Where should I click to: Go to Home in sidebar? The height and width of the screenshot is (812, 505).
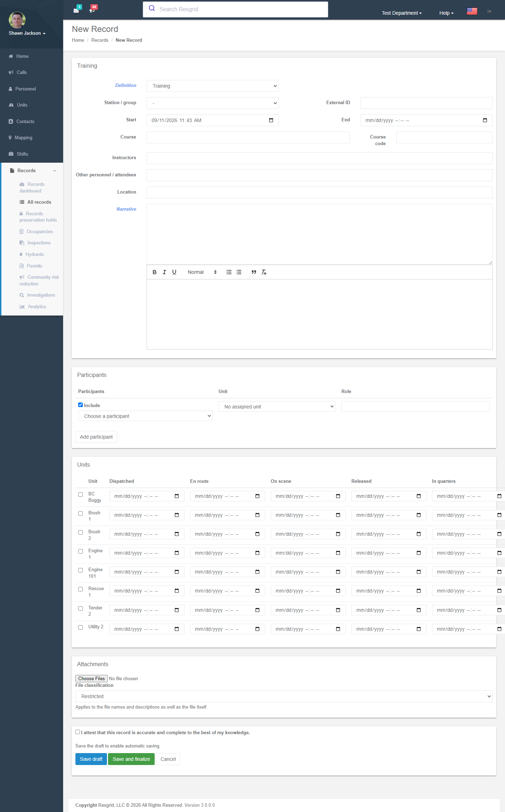click(32, 56)
